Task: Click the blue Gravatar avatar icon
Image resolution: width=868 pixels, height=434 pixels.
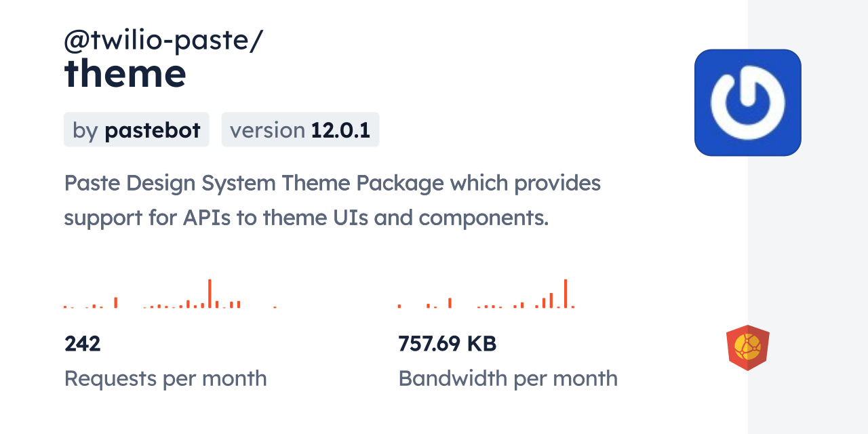Action: [747, 102]
